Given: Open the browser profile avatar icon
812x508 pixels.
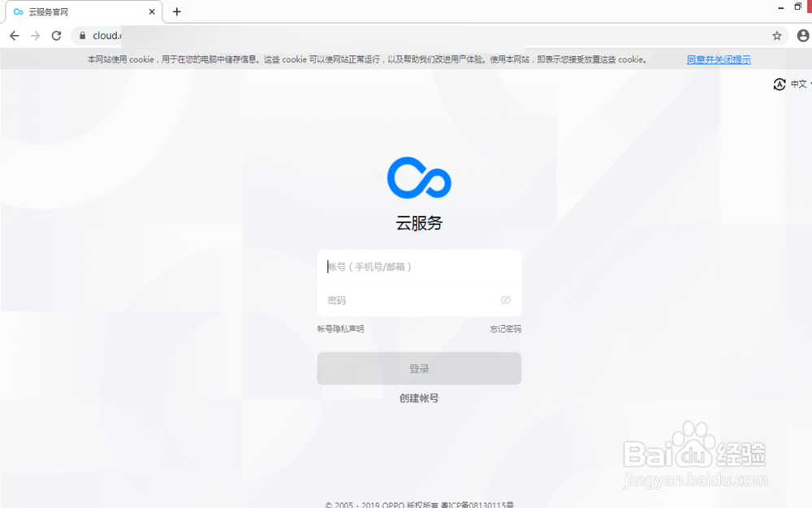Looking at the screenshot, I should 803,36.
